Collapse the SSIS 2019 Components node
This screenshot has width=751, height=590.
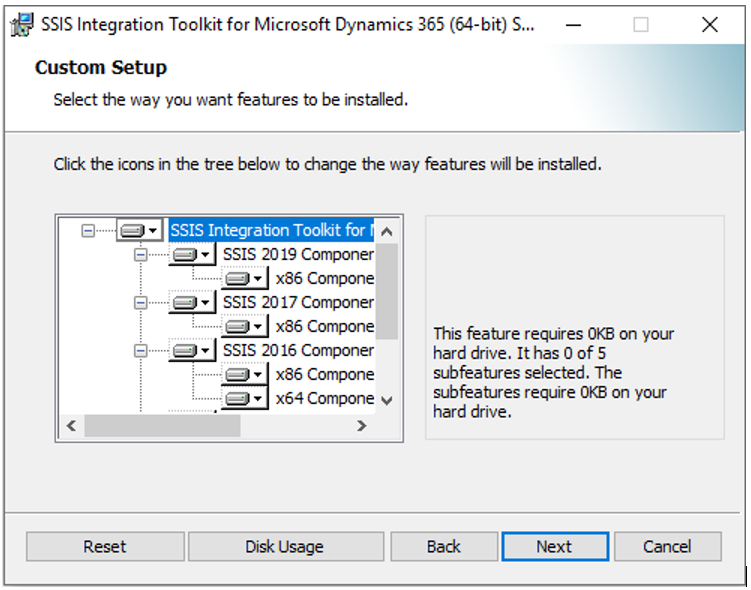(x=140, y=255)
